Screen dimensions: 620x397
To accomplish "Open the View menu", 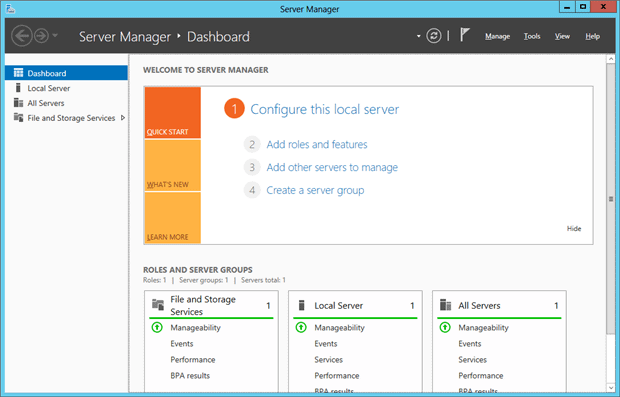I will pos(562,36).
